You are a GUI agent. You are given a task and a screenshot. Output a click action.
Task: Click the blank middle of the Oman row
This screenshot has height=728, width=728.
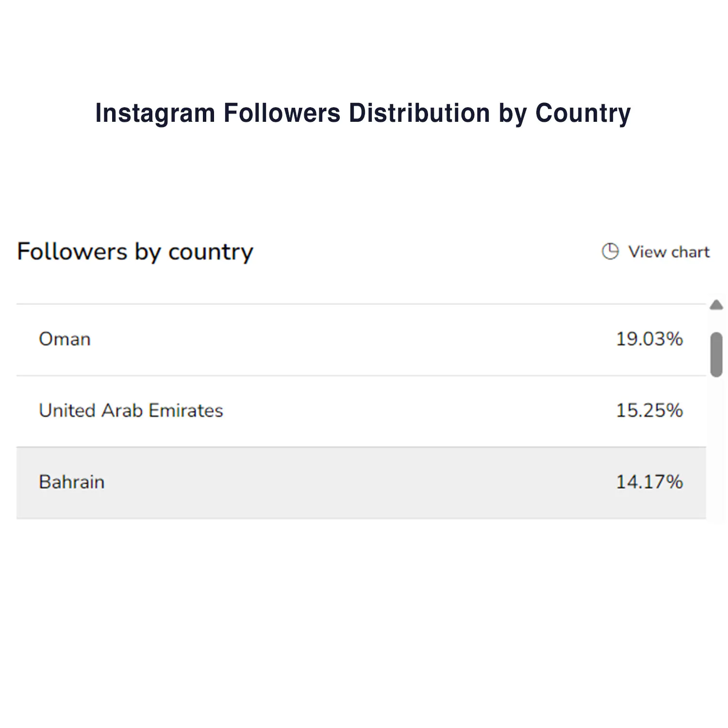point(359,339)
